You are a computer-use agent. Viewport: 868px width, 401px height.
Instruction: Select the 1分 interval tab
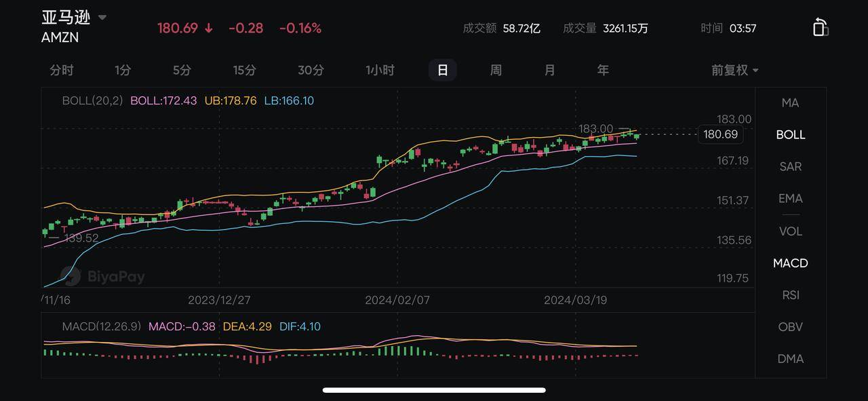click(x=123, y=70)
